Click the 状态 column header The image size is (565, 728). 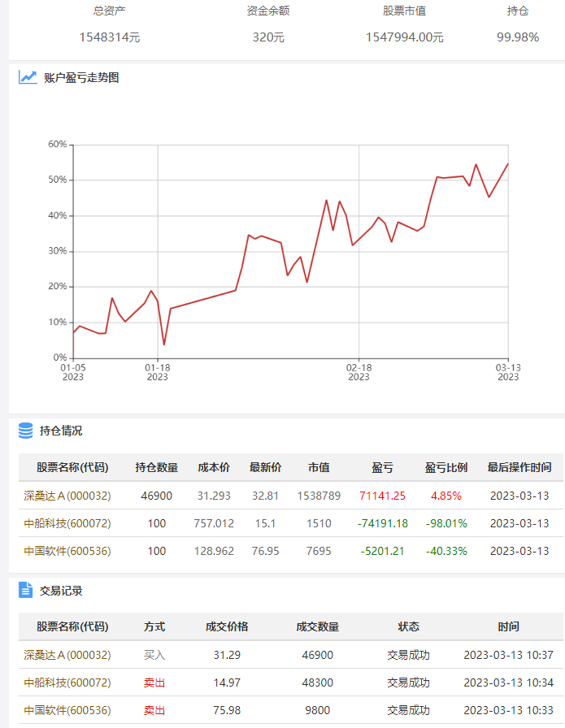pyautogui.click(x=408, y=626)
